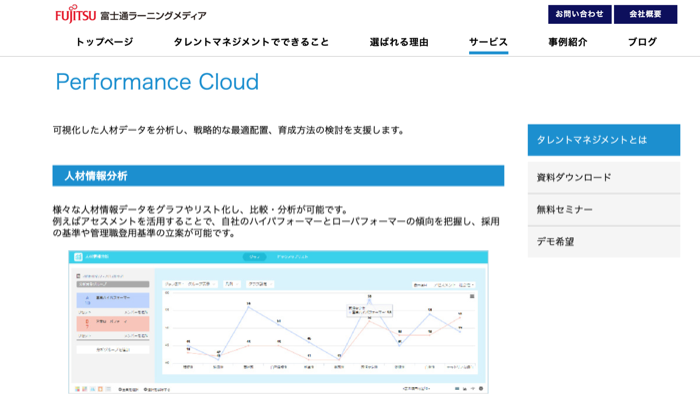This screenshot has width=700, height=409.
Task: Click the sentence starting 可視化した人材データを分析し
Action: coord(228,130)
